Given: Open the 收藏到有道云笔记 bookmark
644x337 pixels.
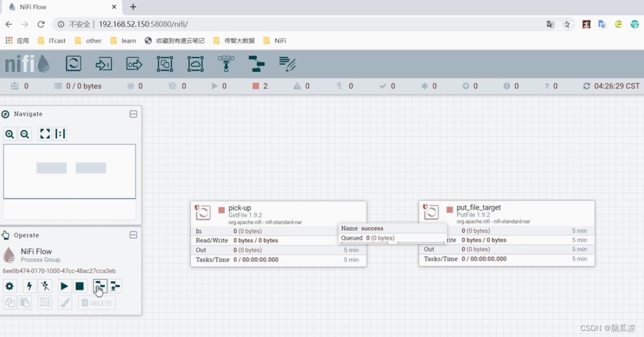Looking at the screenshot, I should click(x=174, y=41).
